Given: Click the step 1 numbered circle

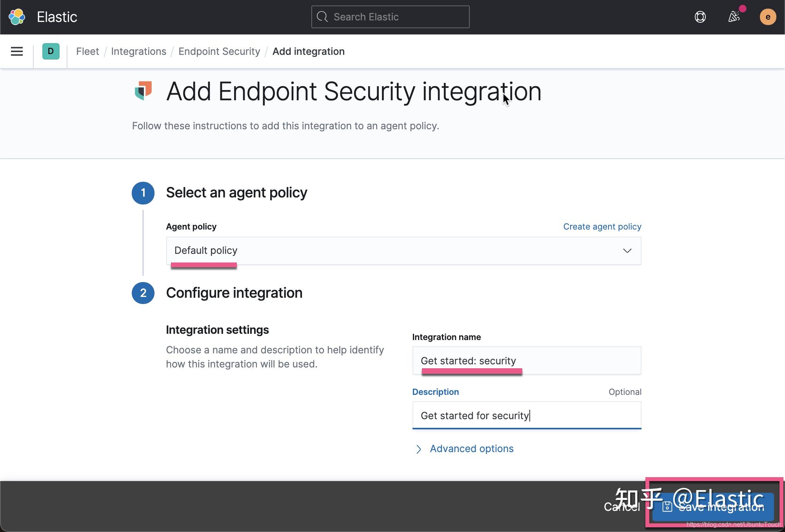Looking at the screenshot, I should coord(143,192).
